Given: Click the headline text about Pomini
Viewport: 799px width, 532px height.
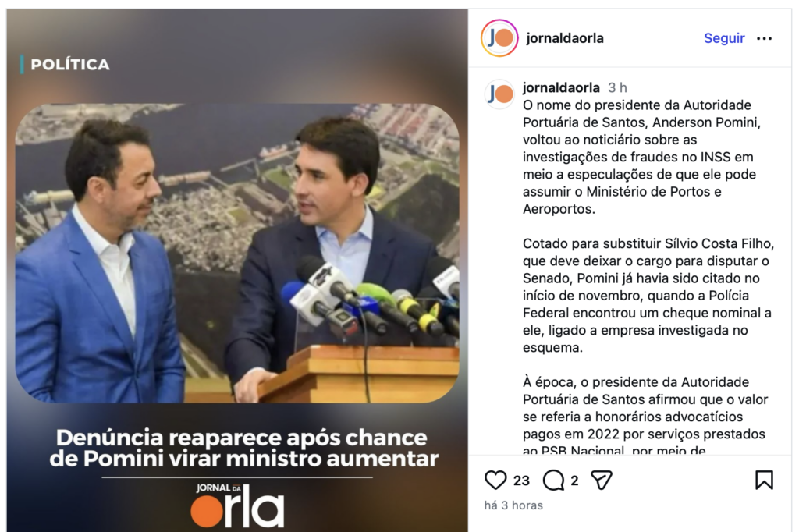Looking at the screenshot, I should click(243, 449).
